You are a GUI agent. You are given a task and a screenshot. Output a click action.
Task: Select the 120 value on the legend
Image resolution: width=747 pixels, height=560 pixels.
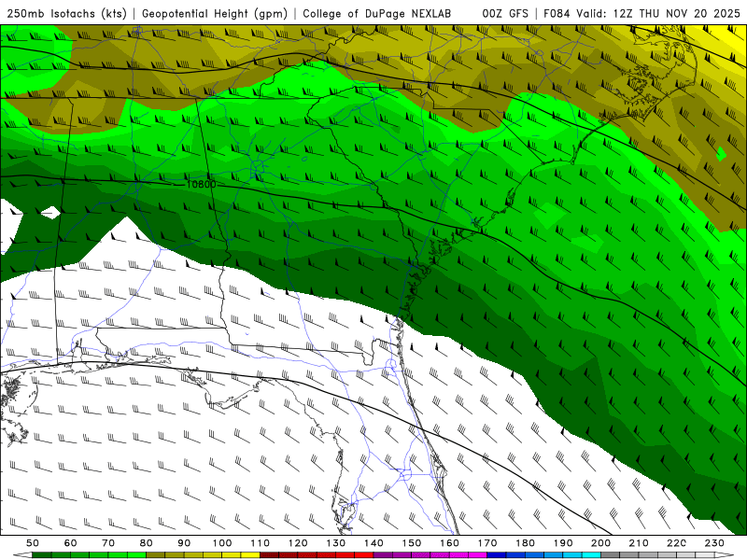(298, 543)
